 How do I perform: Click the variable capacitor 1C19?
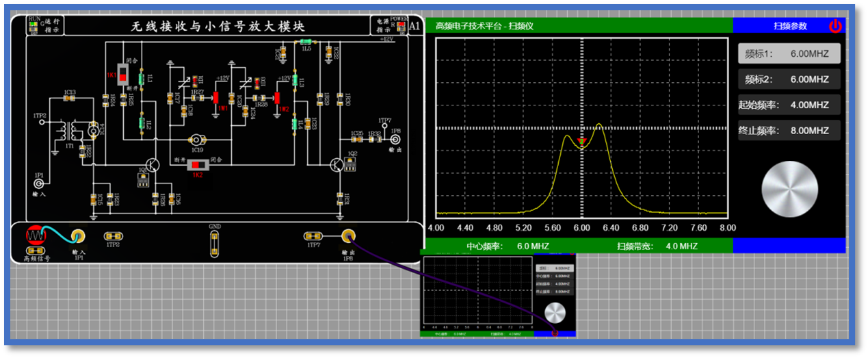(x=197, y=139)
